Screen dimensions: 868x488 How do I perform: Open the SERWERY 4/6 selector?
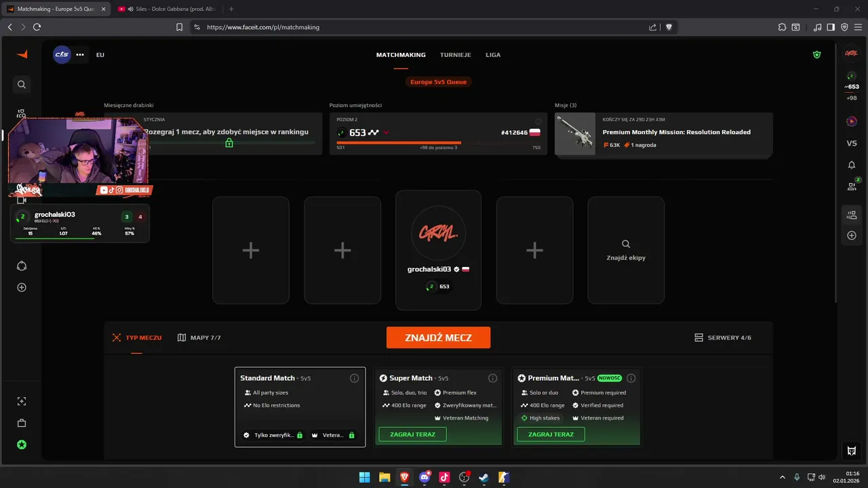[723, 338]
